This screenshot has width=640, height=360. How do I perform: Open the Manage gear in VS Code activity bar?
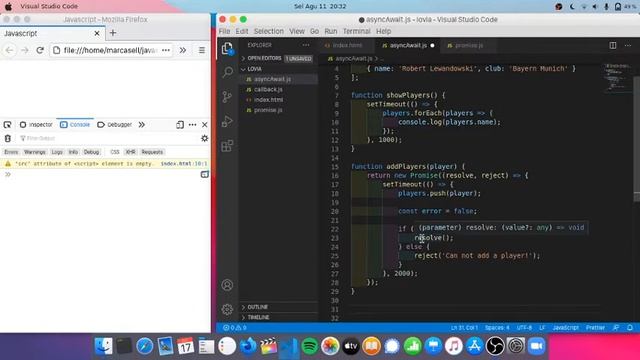[227, 309]
